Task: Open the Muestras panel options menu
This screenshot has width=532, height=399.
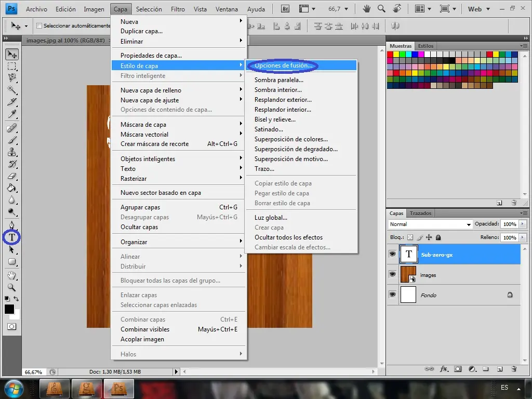Action: 524,46
